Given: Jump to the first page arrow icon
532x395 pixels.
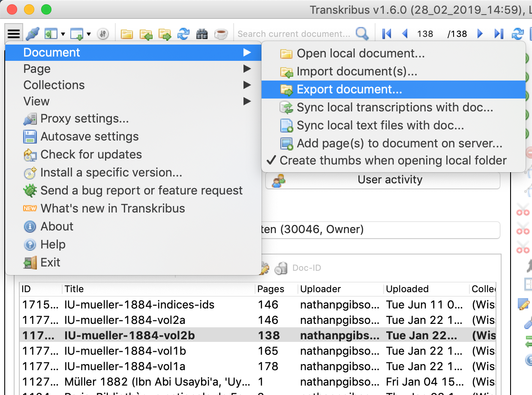Looking at the screenshot, I should coord(386,33).
